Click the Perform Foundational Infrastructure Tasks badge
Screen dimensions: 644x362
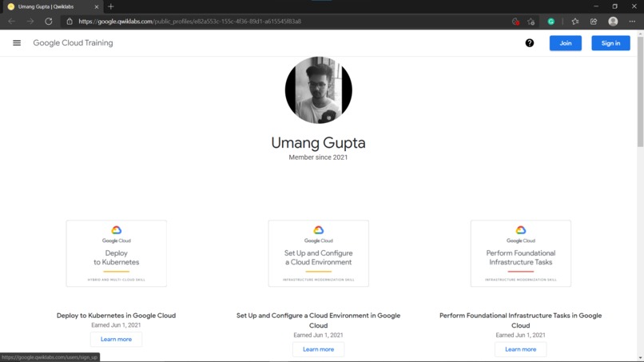(520, 253)
